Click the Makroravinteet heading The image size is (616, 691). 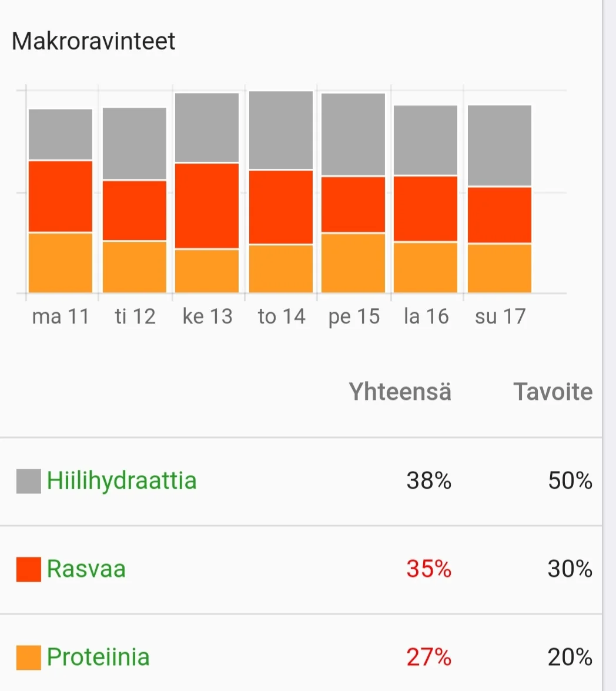coord(93,41)
